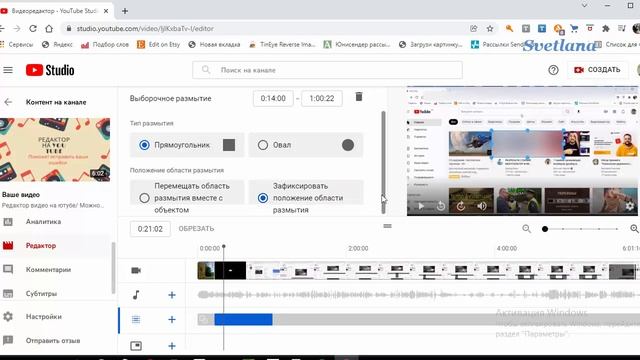Select the Овал blur type radio
This screenshot has height=360, width=640.
tap(263, 145)
